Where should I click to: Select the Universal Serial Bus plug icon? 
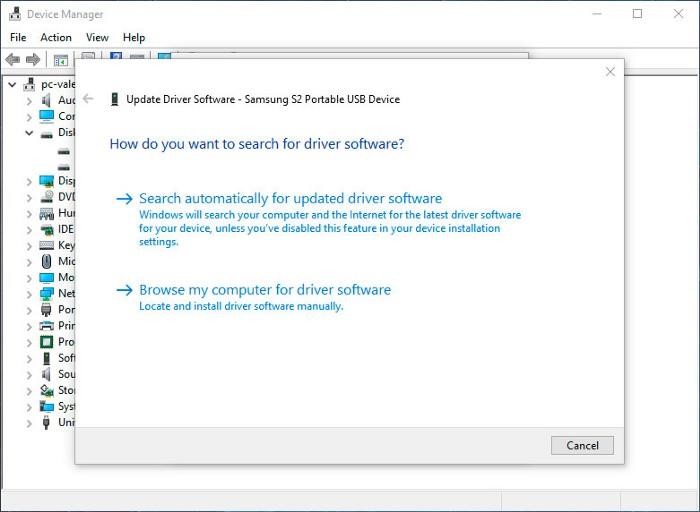46,422
